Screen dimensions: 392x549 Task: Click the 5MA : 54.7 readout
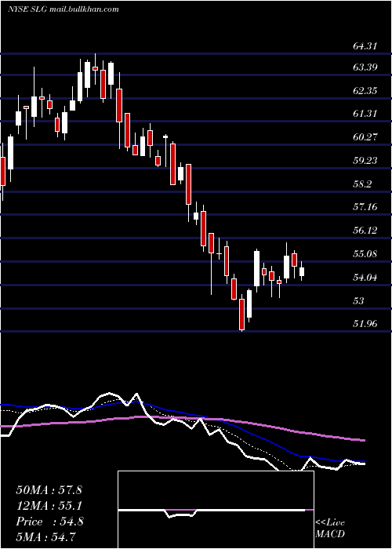pos(46,537)
